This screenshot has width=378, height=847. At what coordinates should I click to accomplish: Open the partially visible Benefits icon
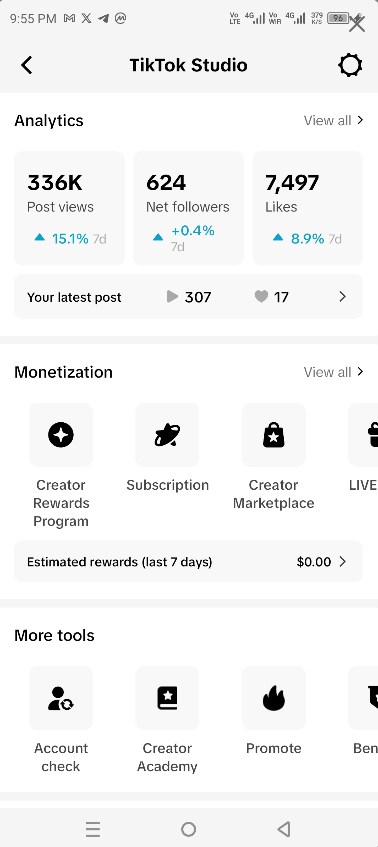click(363, 698)
